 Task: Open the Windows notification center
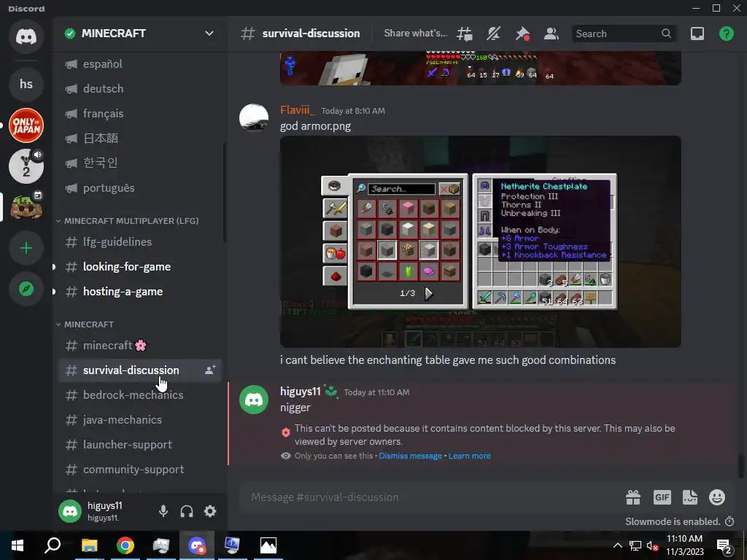pos(724,545)
